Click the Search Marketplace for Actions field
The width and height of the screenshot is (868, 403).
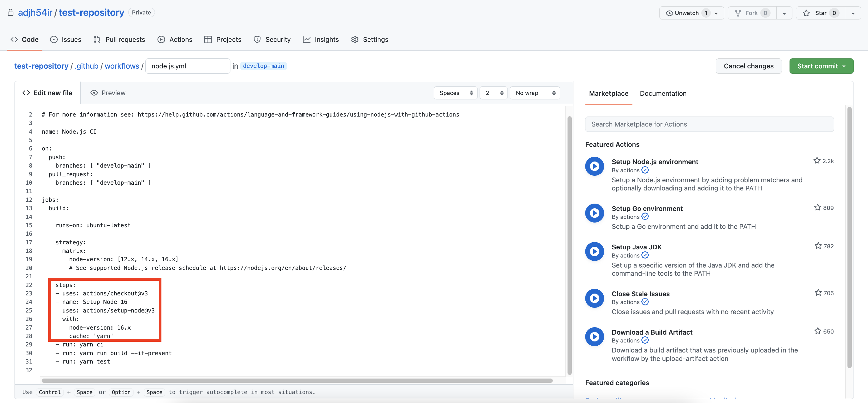pos(709,124)
